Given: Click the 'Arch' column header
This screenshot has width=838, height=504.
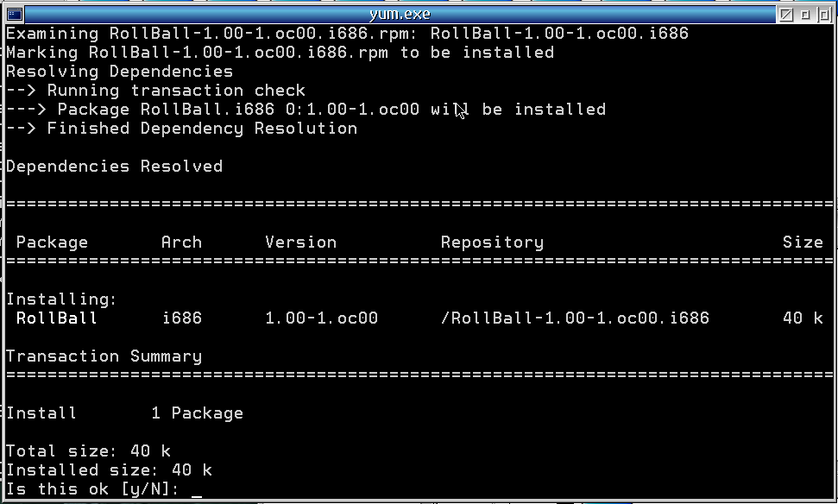Looking at the screenshot, I should (x=182, y=243).
